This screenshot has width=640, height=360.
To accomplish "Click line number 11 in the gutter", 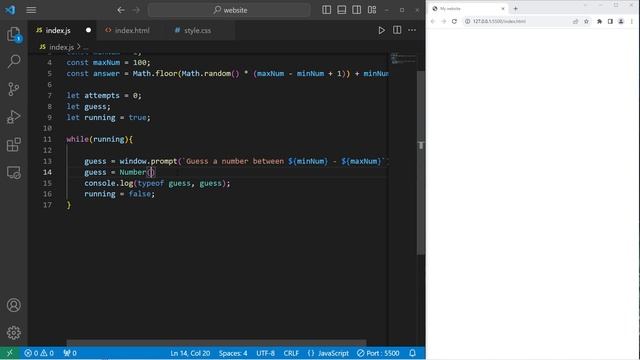I will [x=47, y=139].
